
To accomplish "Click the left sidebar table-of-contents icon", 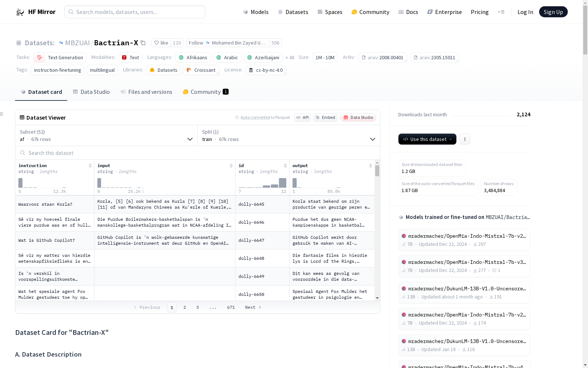I will click(x=2, y=114).
